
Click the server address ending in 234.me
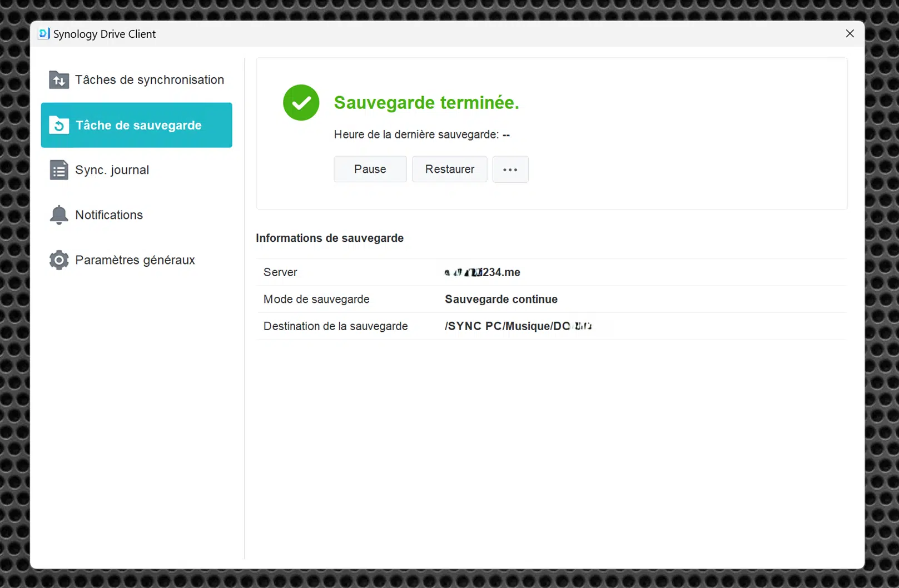tap(483, 272)
